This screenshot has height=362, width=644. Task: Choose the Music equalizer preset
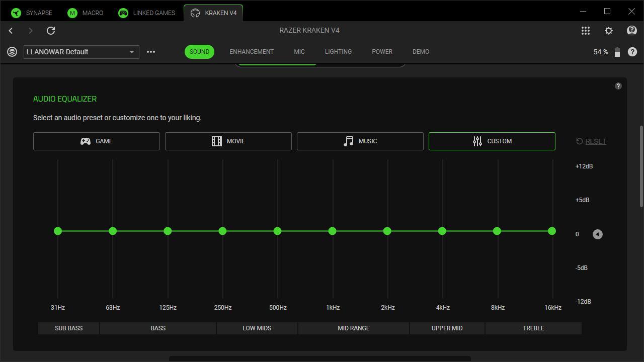point(360,141)
